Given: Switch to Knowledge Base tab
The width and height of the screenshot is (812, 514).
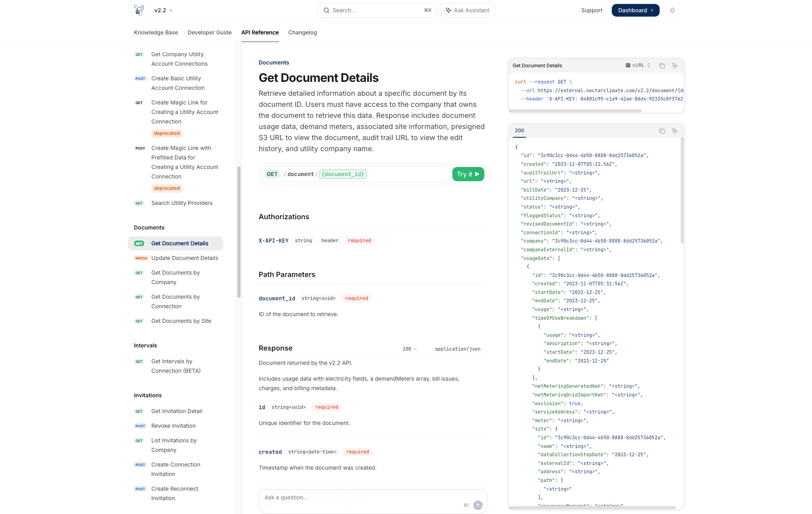Looking at the screenshot, I should tap(156, 32).
